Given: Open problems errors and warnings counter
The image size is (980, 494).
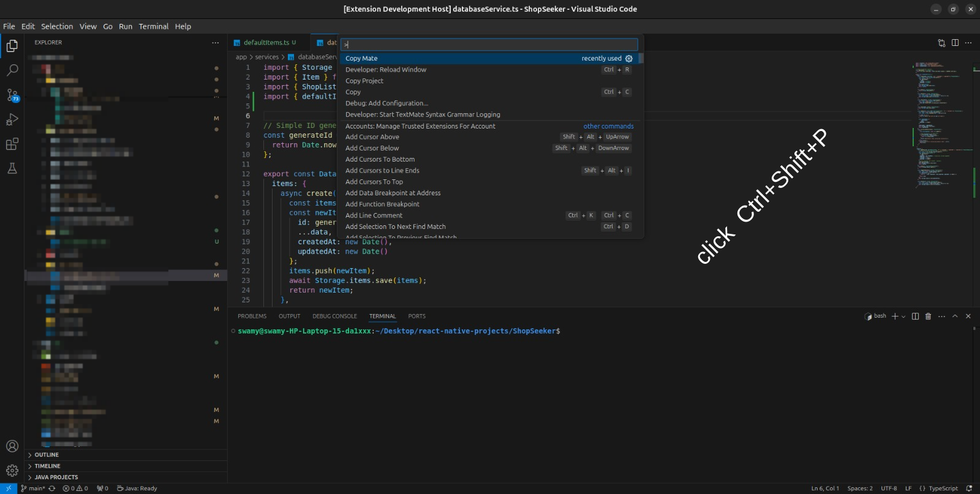Looking at the screenshot, I should (x=75, y=488).
